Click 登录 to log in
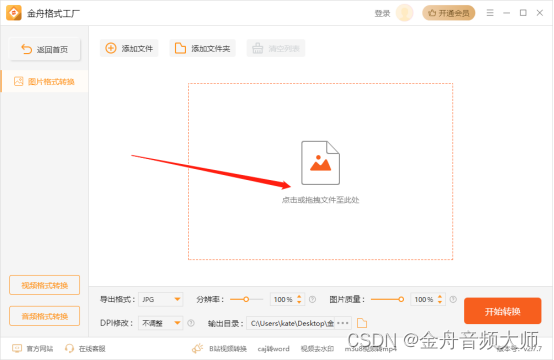Image resolution: width=554 pixels, height=360 pixels. [x=382, y=13]
